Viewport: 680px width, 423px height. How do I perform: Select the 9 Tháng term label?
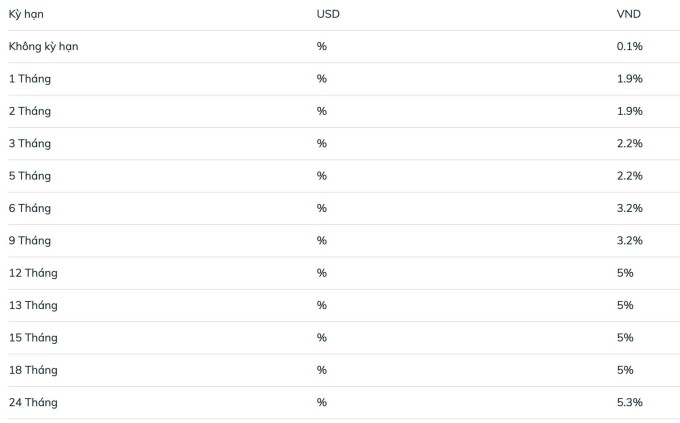coord(30,241)
